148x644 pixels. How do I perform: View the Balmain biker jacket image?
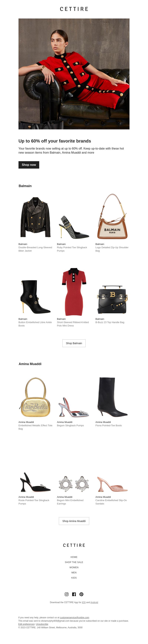36,217
